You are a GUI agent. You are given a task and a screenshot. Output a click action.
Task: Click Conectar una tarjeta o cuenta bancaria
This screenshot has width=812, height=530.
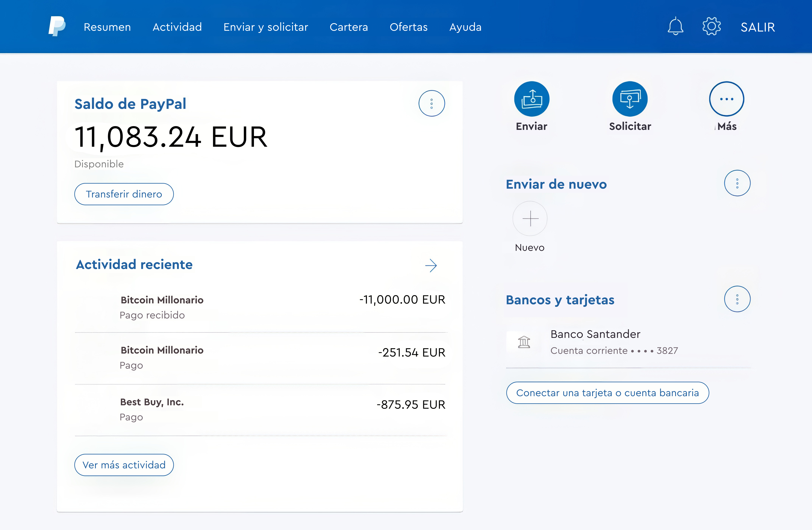607,393
